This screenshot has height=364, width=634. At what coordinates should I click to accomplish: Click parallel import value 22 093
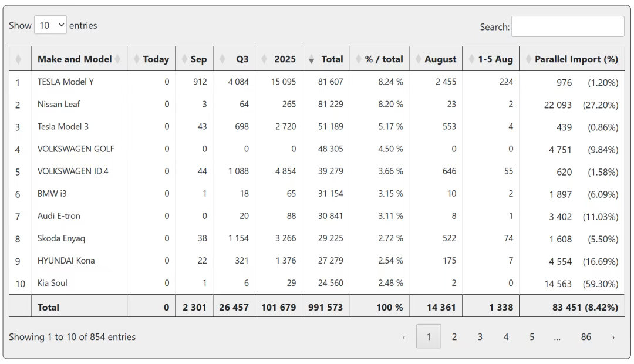(x=558, y=105)
